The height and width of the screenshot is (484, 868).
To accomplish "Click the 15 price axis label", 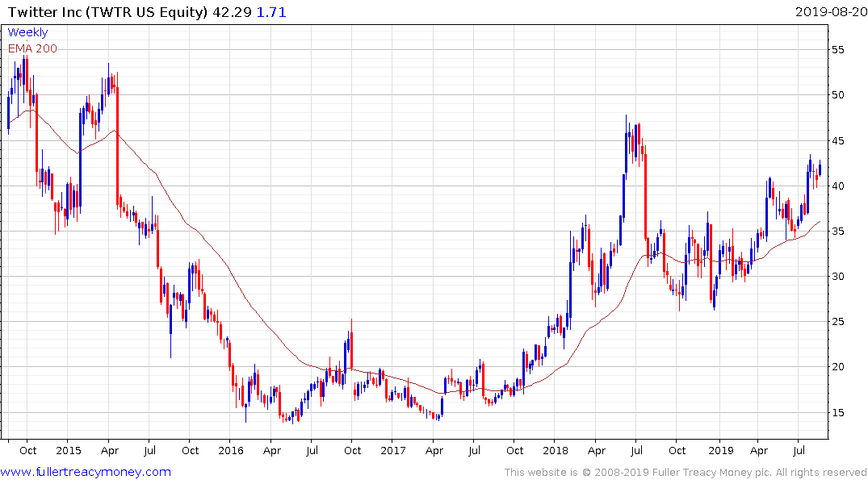I will (x=837, y=413).
